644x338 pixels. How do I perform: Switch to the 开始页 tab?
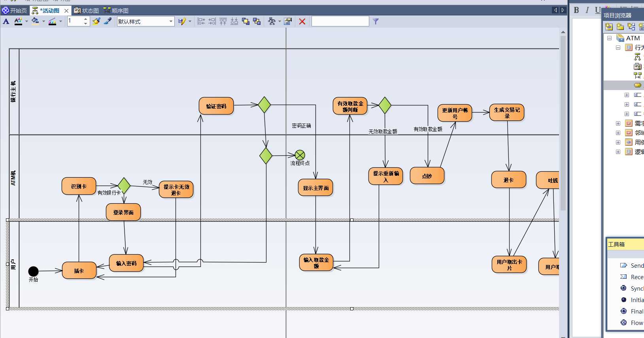(x=15, y=11)
